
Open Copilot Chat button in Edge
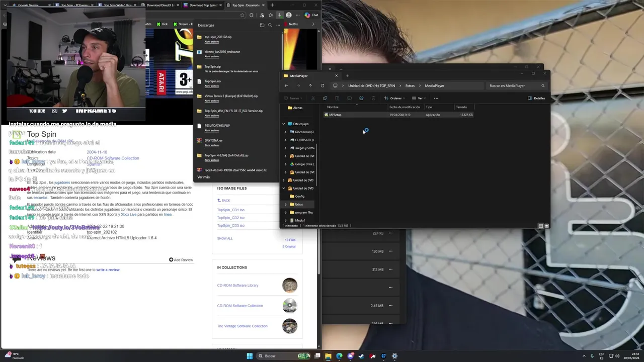click(x=311, y=15)
